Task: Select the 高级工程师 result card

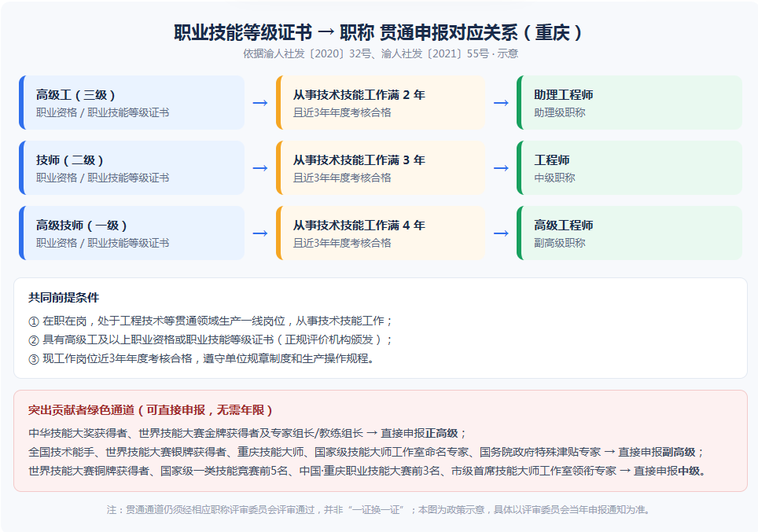Action: 629,233
